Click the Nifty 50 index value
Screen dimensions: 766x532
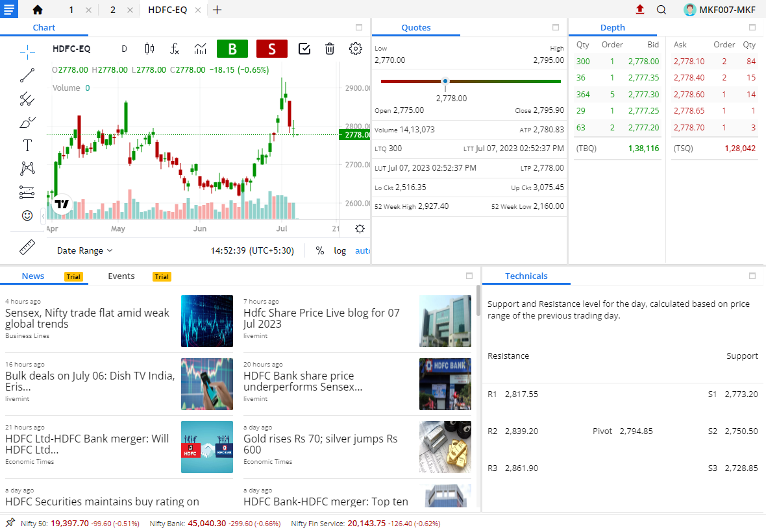click(70, 523)
